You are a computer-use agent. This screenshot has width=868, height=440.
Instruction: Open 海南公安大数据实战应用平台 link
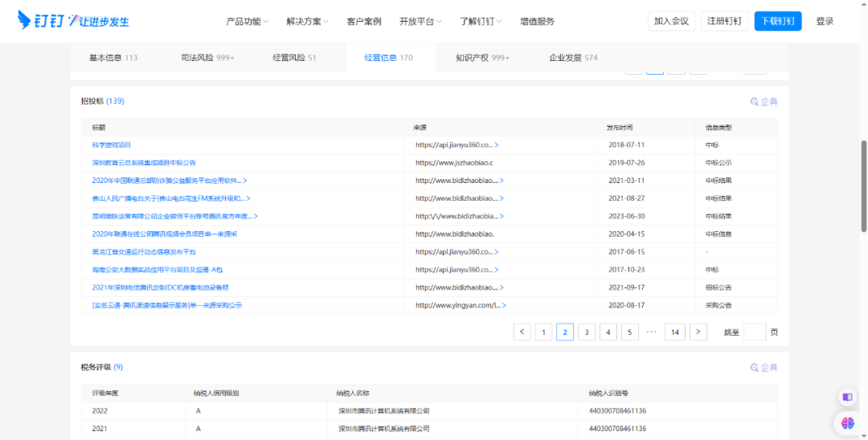pos(158,270)
